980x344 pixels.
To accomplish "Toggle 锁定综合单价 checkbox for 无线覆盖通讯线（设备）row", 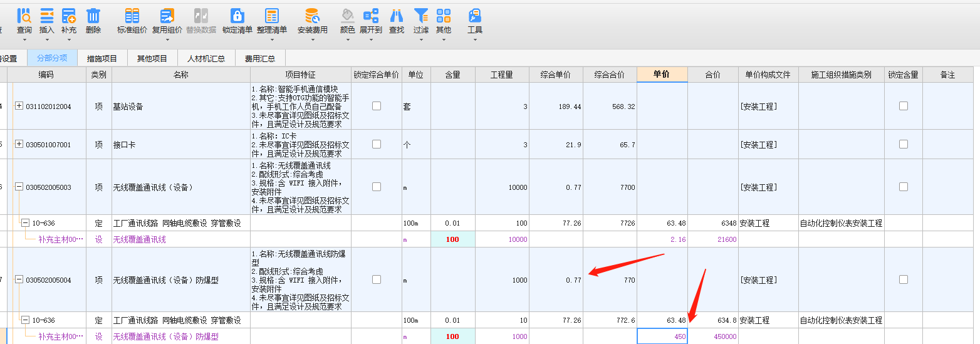I will [x=377, y=187].
